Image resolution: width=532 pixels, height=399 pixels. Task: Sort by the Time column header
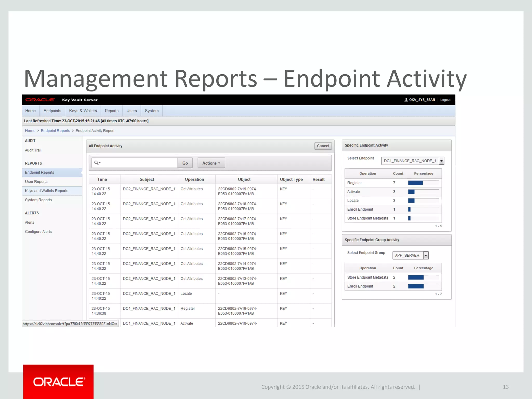coord(102,179)
